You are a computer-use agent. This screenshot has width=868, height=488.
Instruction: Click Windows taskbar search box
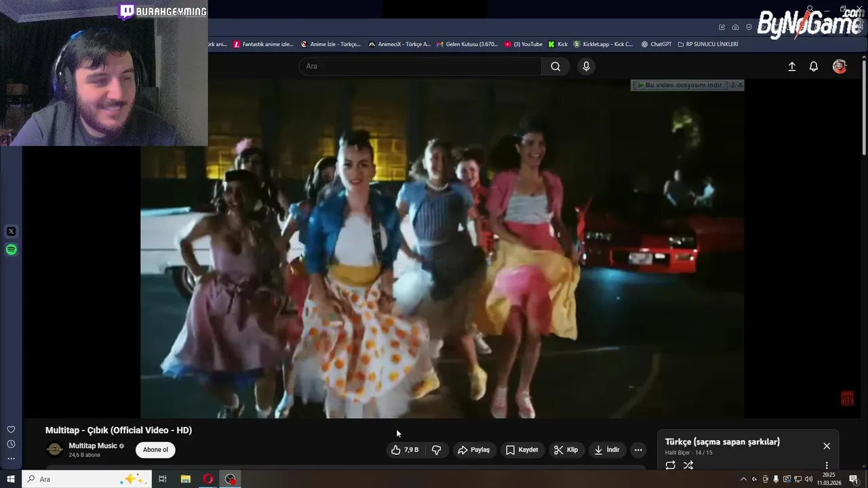87,479
